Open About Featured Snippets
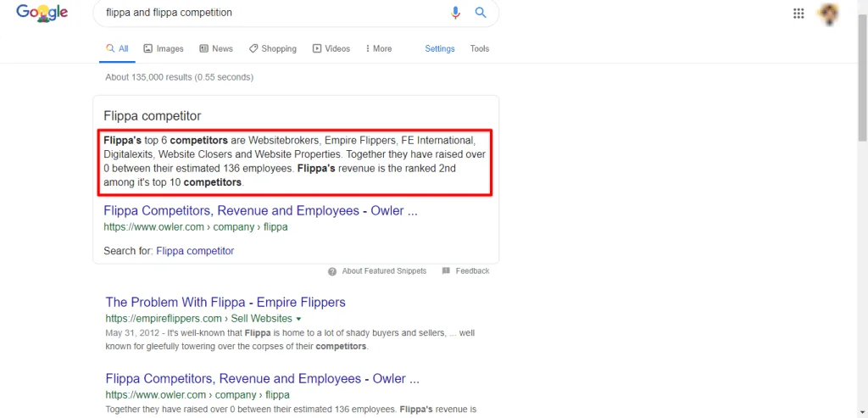868x418 pixels. [384, 271]
